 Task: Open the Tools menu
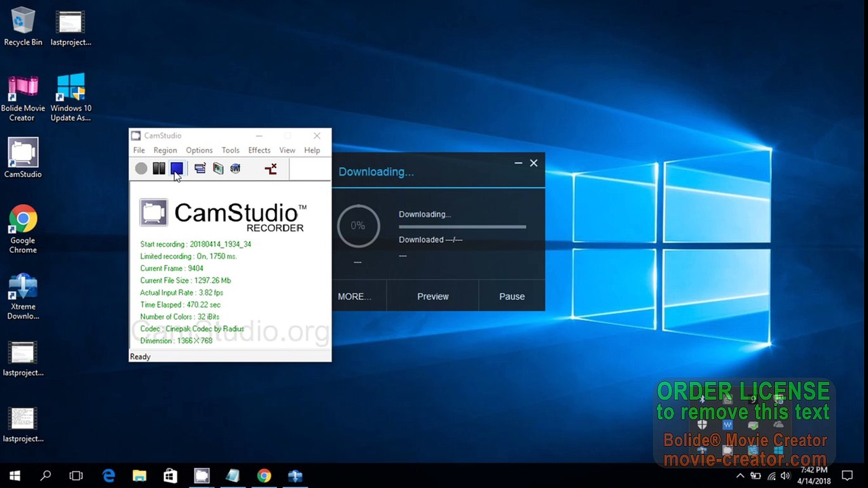click(x=231, y=150)
